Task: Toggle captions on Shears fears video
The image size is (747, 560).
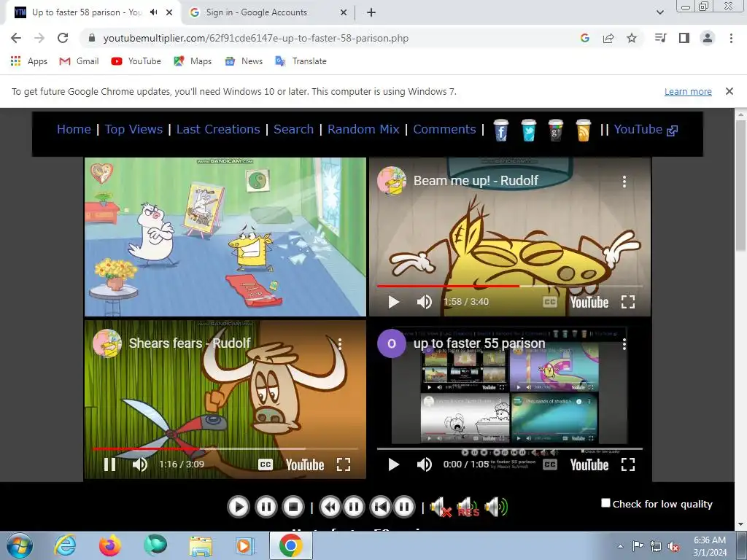Action: click(x=266, y=464)
